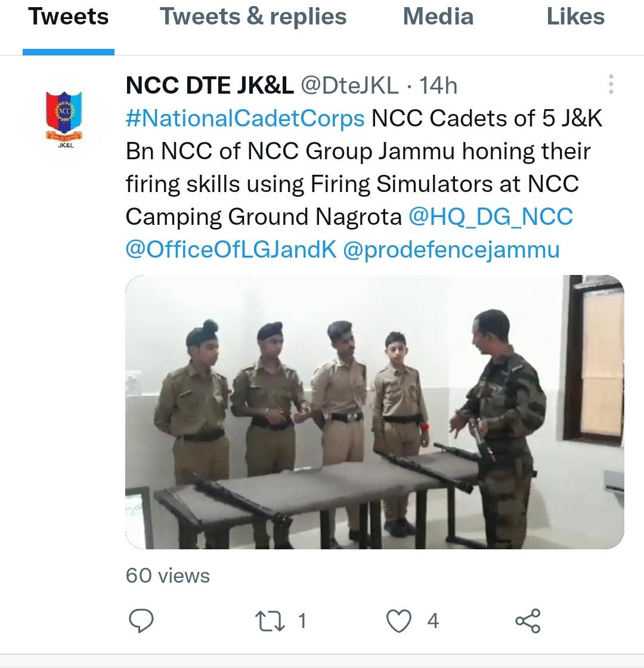644x668 pixels.
Task: Open the @prodefencejammu mention
Action: point(451,250)
